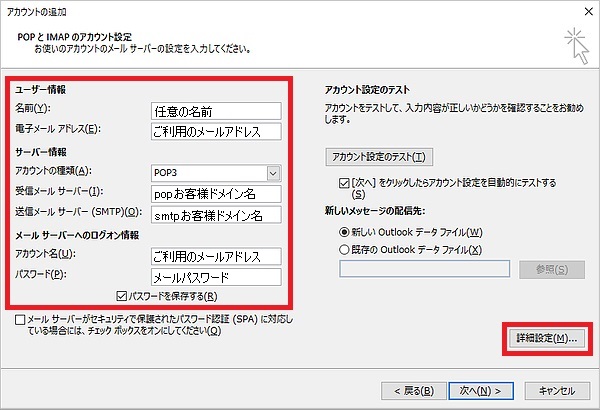Click the 名前 text field
600x410 pixels.
pyautogui.click(x=216, y=110)
